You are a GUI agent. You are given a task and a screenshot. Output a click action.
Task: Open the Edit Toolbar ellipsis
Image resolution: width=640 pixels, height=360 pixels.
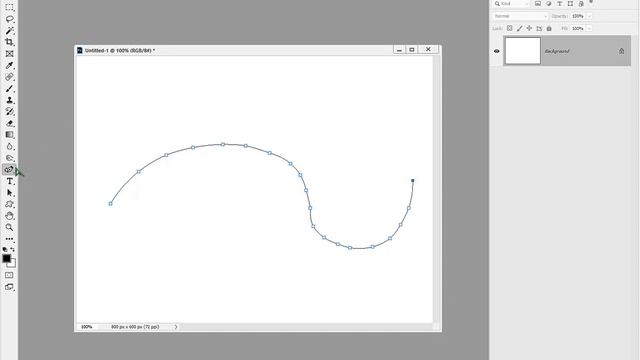(x=9, y=239)
